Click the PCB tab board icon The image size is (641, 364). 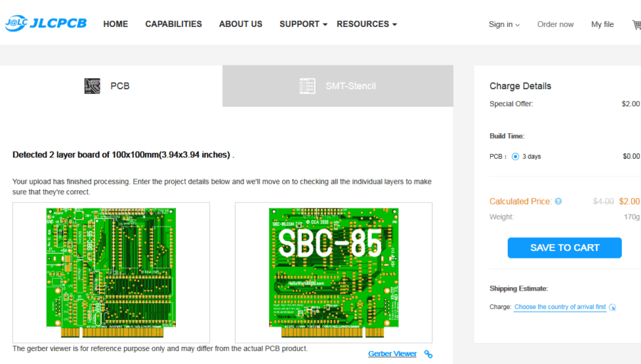point(93,86)
